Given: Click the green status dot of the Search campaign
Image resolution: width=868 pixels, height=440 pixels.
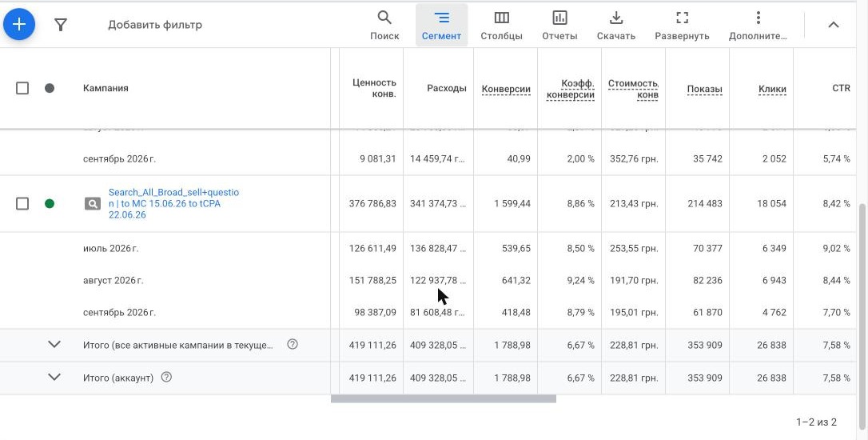Looking at the screenshot, I should (x=50, y=203).
